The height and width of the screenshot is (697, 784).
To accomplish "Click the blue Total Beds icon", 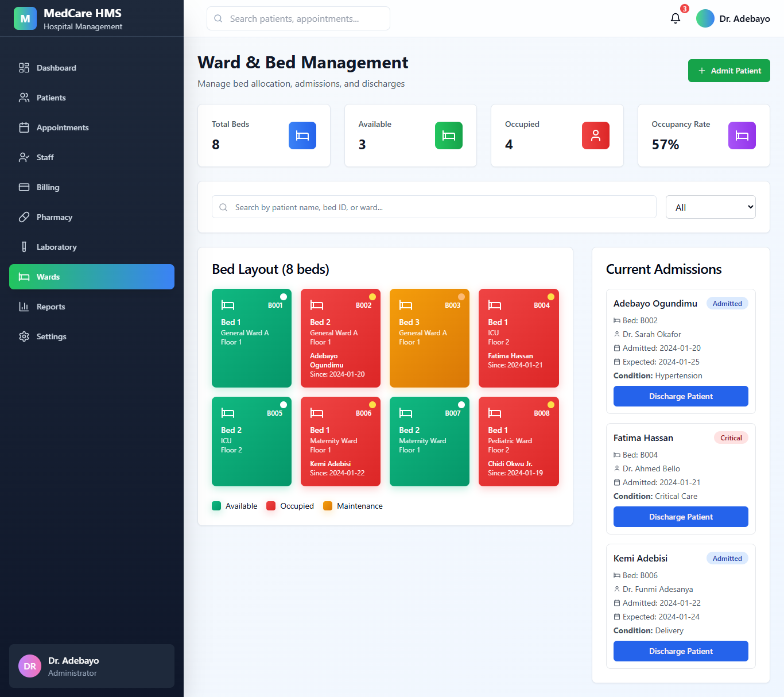I will click(302, 135).
